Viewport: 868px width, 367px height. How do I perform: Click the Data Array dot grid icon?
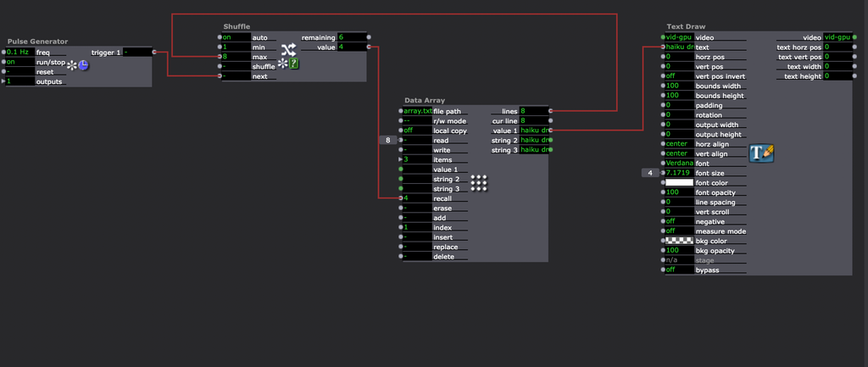coord(479,182)
